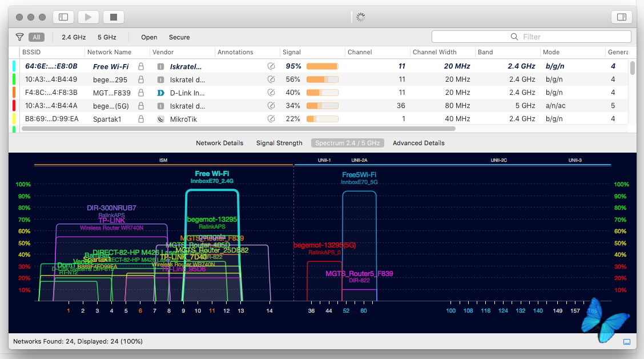Enable the 5 GHz band filter
644x359 pixels.
click(x=107, y=37)
